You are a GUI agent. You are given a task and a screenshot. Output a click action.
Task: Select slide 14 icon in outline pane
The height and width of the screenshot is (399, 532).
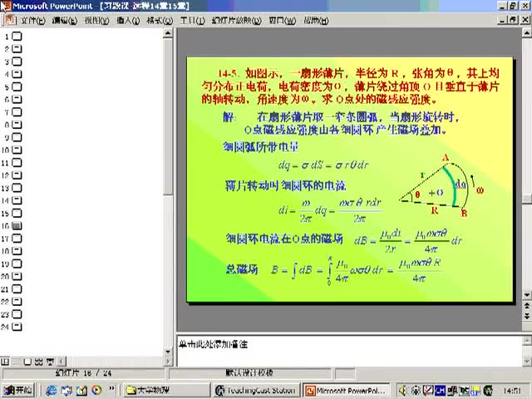(x=17, y=200)
